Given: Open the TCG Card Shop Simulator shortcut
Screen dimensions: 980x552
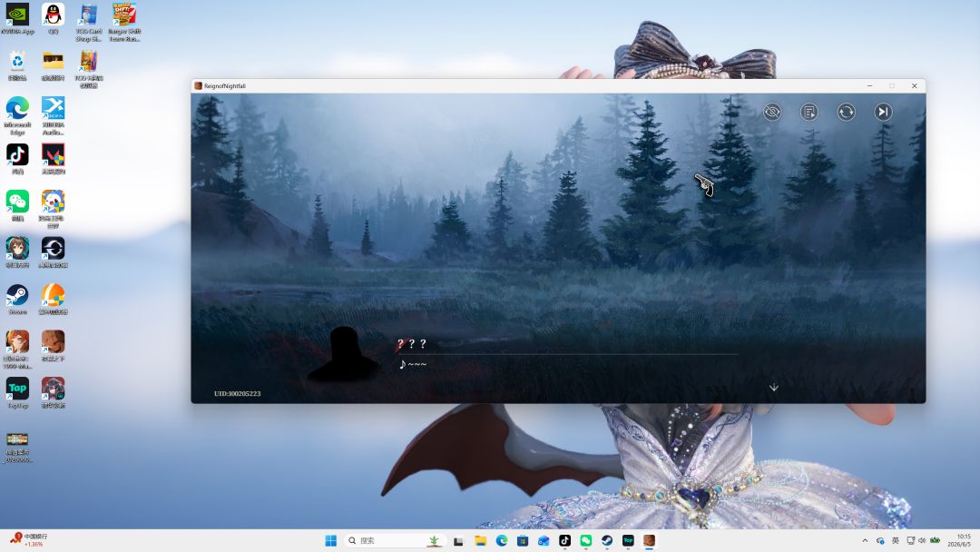Looking at the screenshot, I should 89,23.
